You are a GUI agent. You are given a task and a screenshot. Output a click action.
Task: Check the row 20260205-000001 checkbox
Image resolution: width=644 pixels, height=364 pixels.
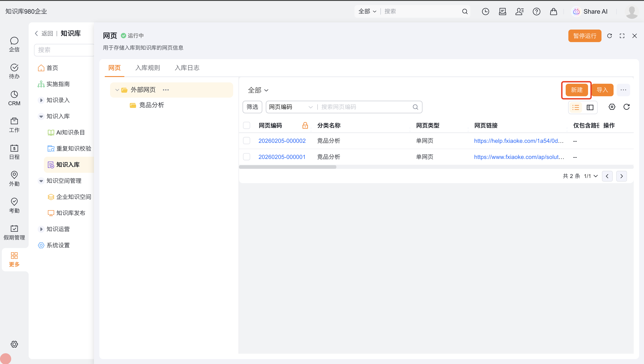pos(247,157)
